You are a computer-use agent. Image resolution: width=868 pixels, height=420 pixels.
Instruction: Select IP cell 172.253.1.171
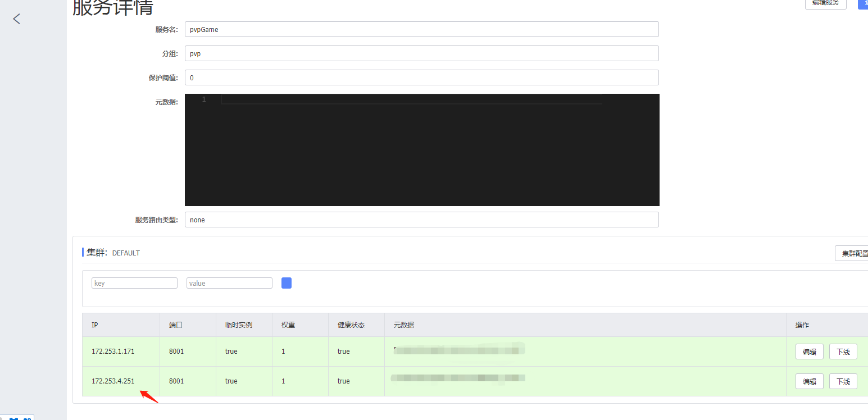[x=113, y=351]
